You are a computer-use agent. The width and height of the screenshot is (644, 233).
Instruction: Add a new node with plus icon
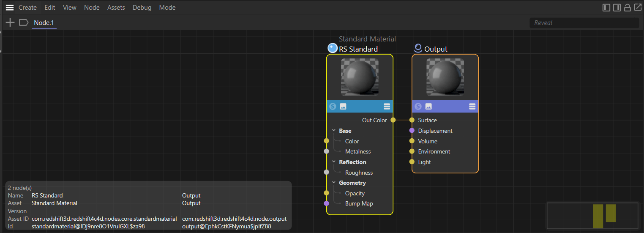(x=10, y=22)
